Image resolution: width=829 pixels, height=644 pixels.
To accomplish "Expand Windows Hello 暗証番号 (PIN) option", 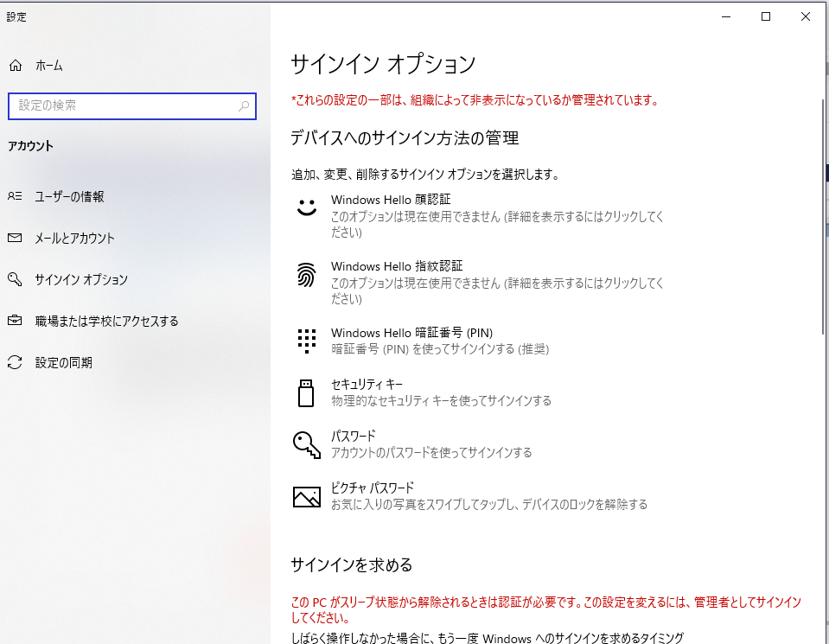I will pyautogui.click(x=479, y=341).
